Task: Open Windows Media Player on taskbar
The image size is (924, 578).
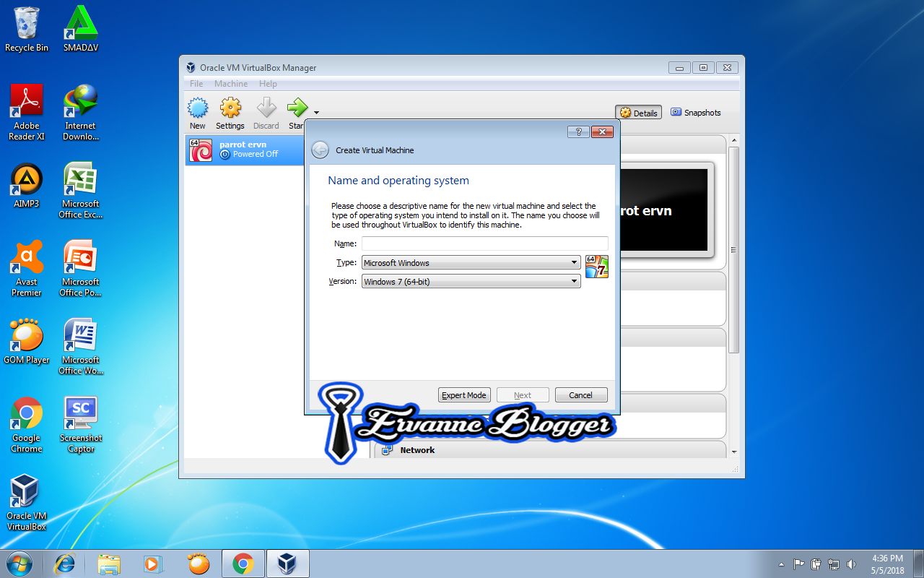Action: point(152,564)
